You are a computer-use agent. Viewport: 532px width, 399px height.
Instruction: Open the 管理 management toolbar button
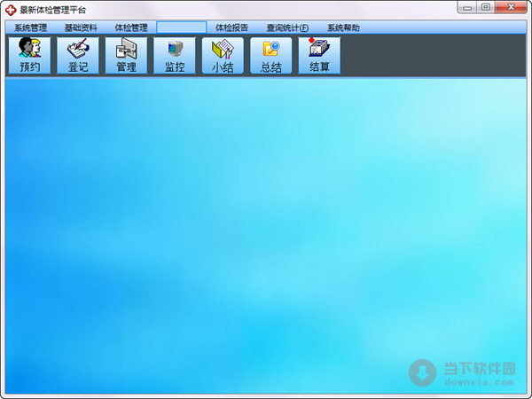click(126, 55)
